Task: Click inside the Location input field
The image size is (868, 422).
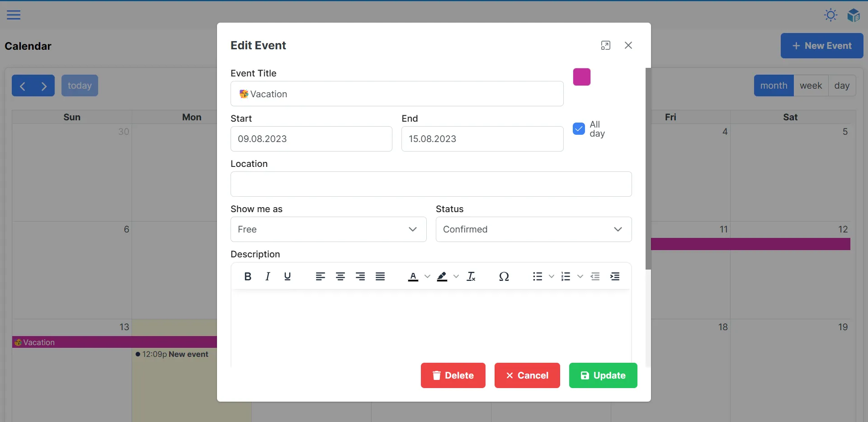Action: 431,184
